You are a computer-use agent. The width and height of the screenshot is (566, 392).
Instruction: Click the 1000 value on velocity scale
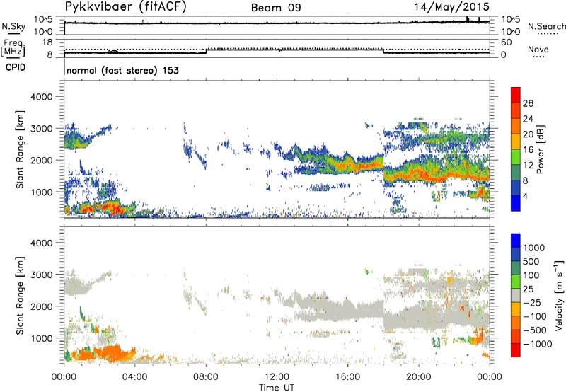(x=534, y=248)
